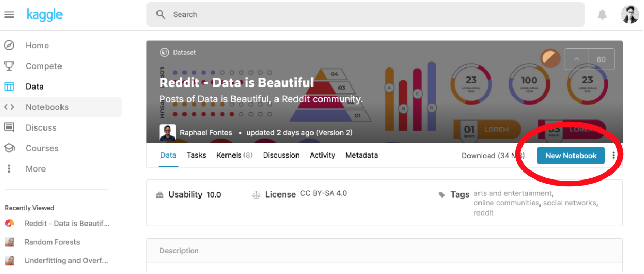Open Random Forests from Recently Viewed
The image size is (644, 274).
pos(52,242)
